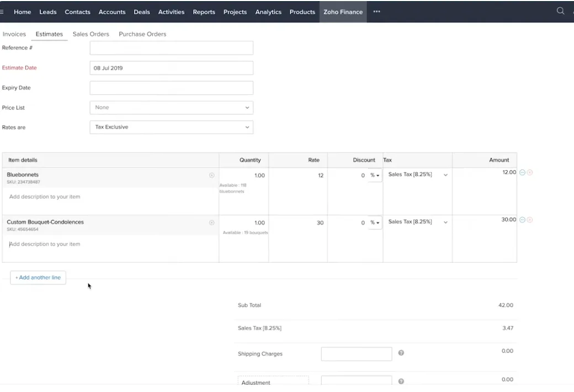Viewport: 574px width, 392px height.
Task: Delete the Bluebonnets row with red remove icon
Action: 530,173
